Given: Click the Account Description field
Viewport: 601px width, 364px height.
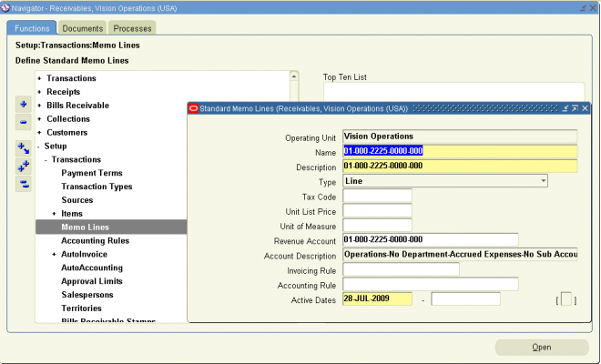Looking at the screenshot, I should (x=460, y=255).
